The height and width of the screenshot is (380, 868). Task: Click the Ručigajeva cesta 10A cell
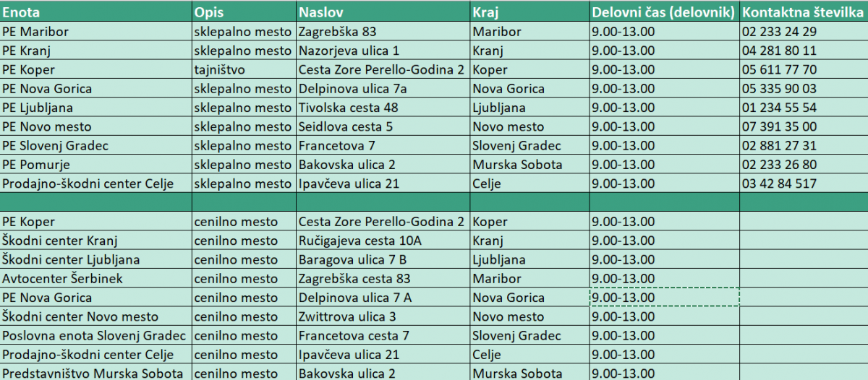coord(383,241)
